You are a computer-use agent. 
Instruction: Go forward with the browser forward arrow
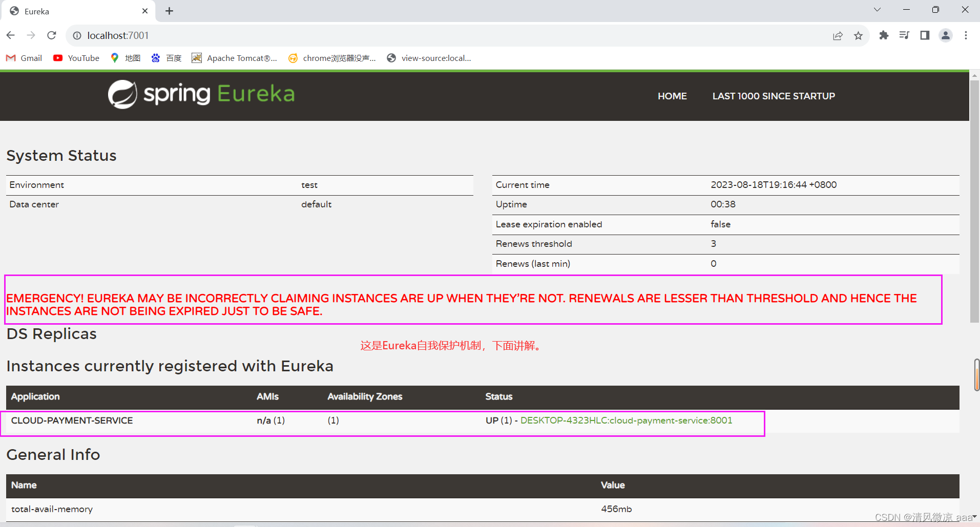point(31,35)
